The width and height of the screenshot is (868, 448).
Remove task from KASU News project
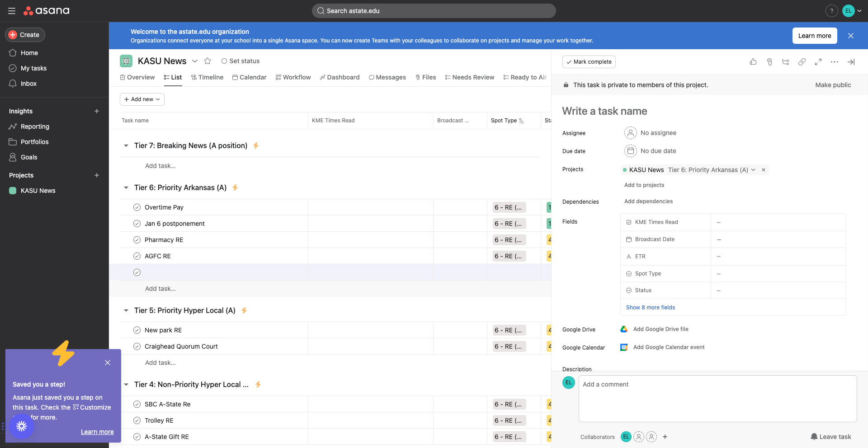click(x=764, y=170)
